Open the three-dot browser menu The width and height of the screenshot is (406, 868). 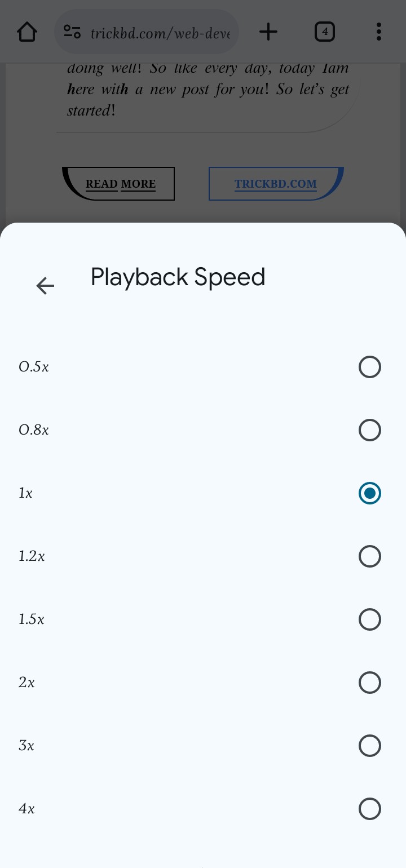pyautogui.click(x=378, y=32)
